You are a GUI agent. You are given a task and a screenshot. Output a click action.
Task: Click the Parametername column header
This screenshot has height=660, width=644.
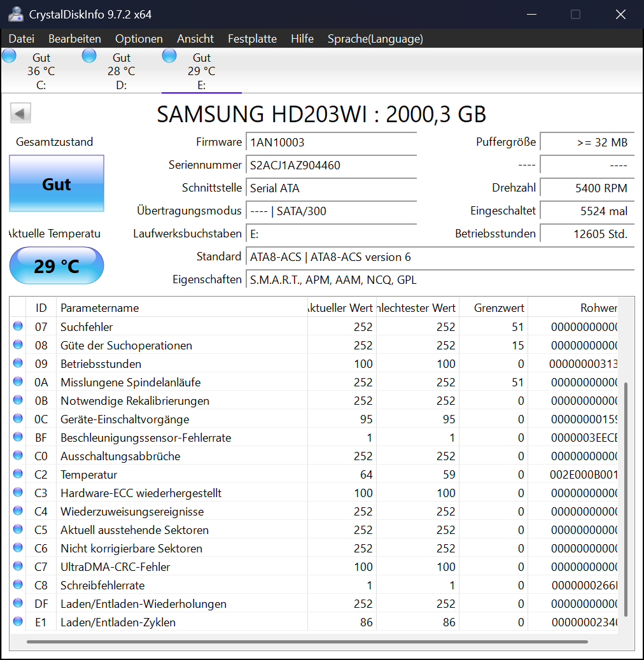click(182, 307)
